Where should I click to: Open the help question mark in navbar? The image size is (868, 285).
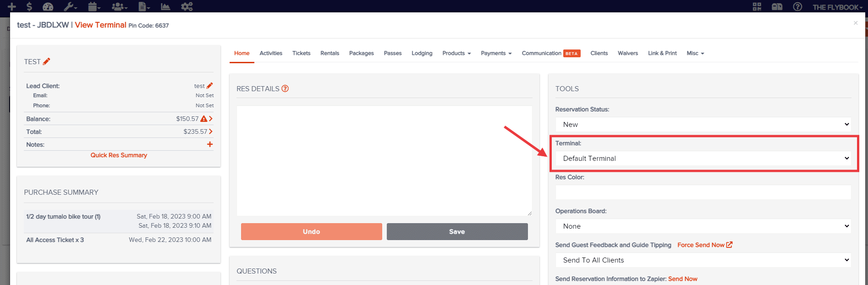(x=797, y=6)
